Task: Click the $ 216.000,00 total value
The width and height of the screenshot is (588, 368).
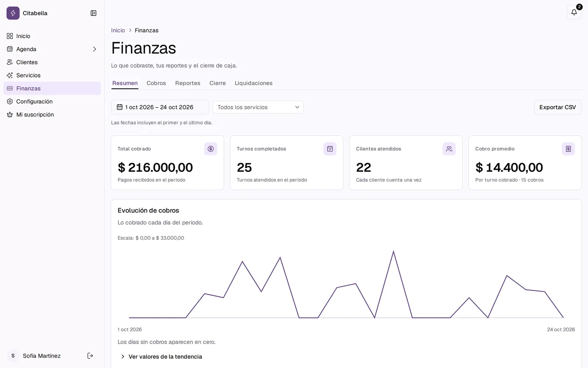Action: coord(155,167)
